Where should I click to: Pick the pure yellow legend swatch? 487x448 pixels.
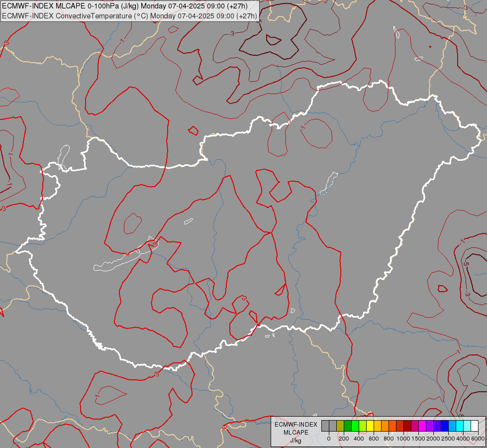[370, 426]
